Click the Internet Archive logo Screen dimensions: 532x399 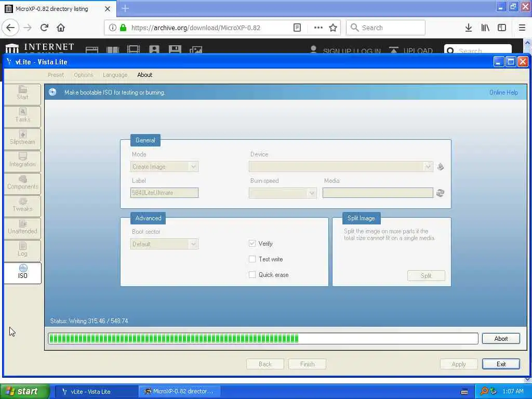(x=39, y=48)
